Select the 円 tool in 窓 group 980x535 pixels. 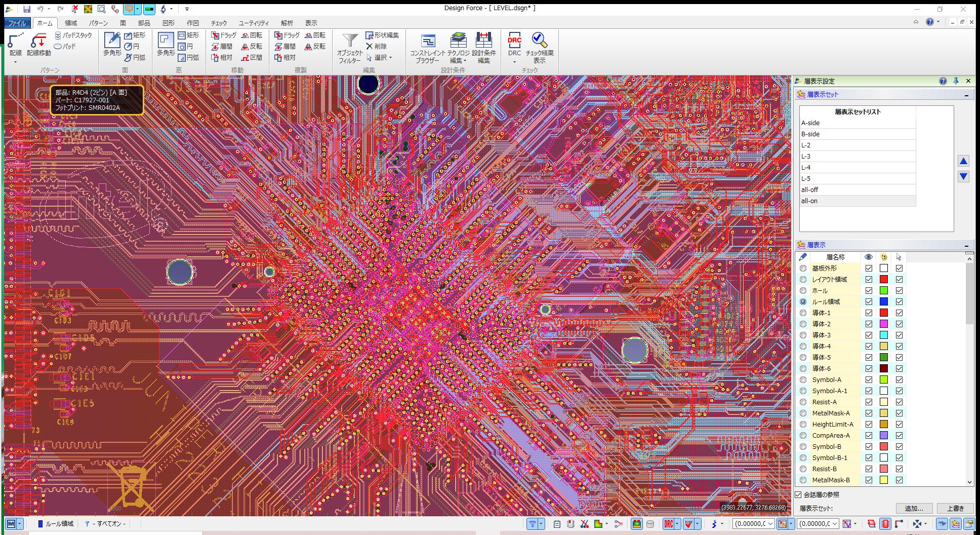coord(185,46)
